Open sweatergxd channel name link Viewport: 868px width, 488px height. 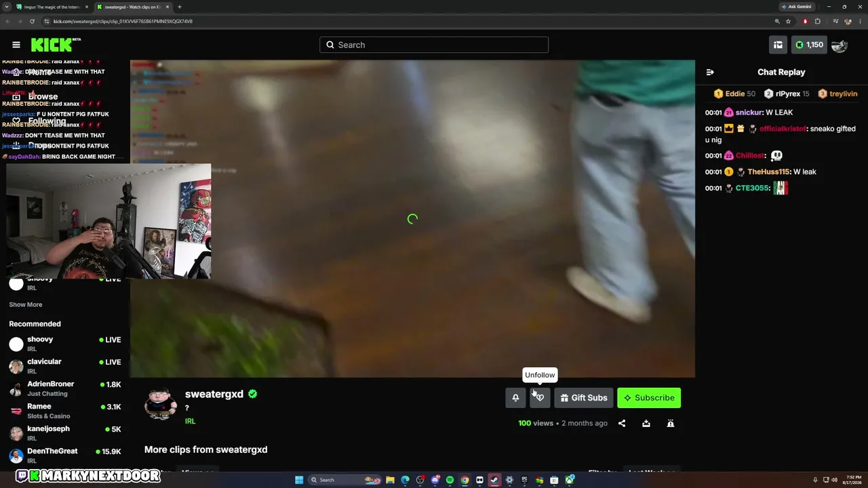click(x=214, y=394)
